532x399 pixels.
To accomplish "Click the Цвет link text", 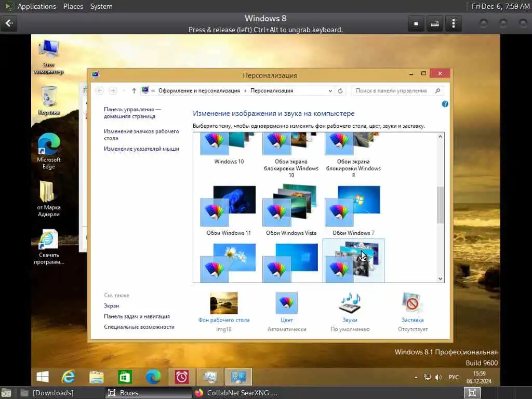I will pyautogui.click(x=287, y=320).
